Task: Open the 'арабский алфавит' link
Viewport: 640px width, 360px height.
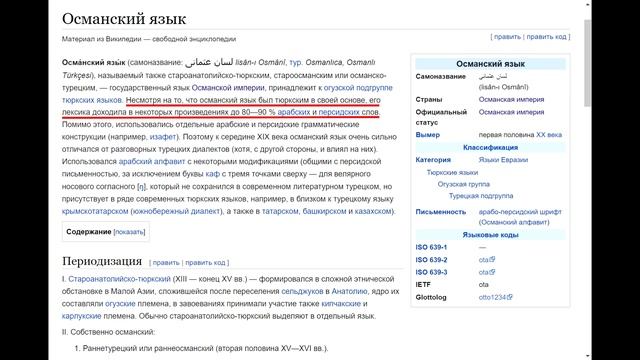Action: (152, 162)
